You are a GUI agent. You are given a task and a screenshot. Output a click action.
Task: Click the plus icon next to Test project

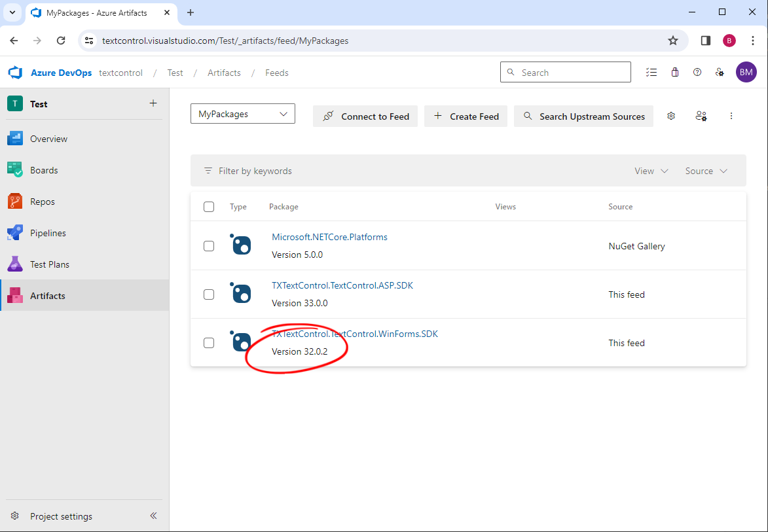click(153, 103)
